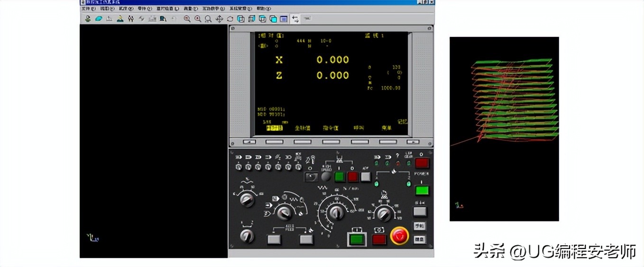Flip the first toggle switch in the row
The image size is (644, 267).
tap(239, 167)
